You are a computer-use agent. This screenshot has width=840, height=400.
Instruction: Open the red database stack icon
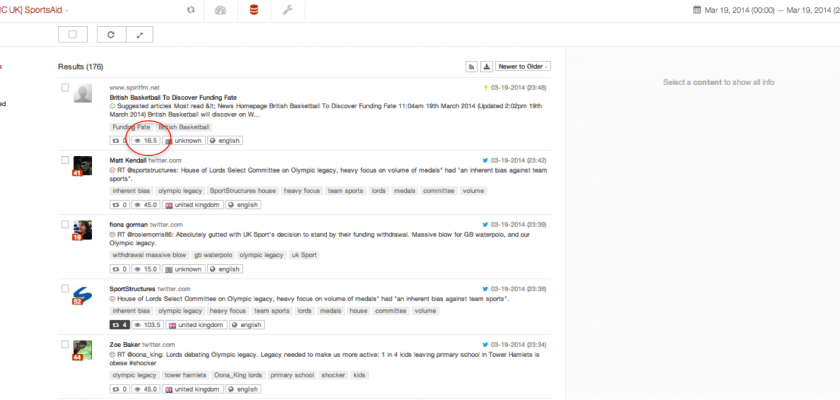click(x=253, y=10)
